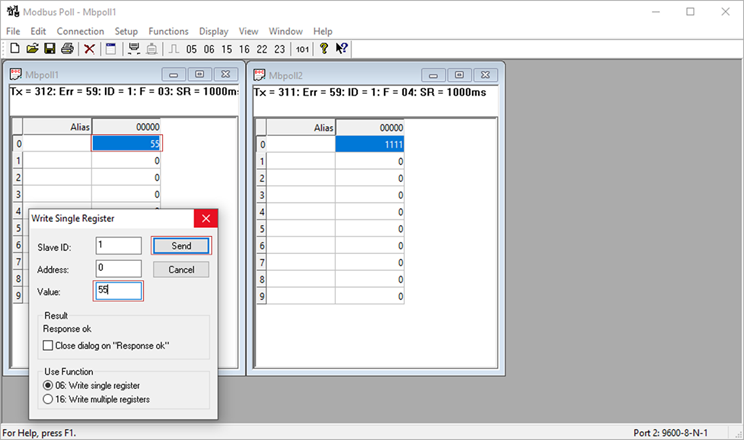This screenshot has height=440, width=744.
Task: Click Mbpoll2 row 5 value cell
Action: (370, 229)
